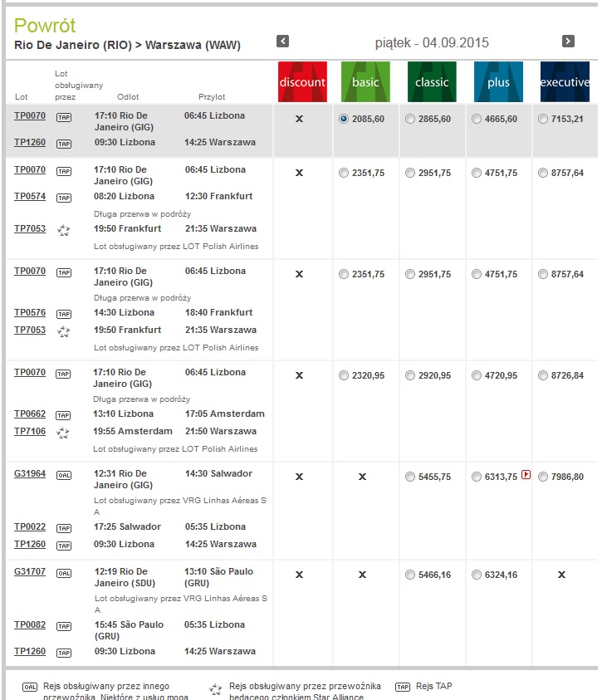Open flight TP0574 details
This screenshot has width=602, height=700.
(30, 196)
